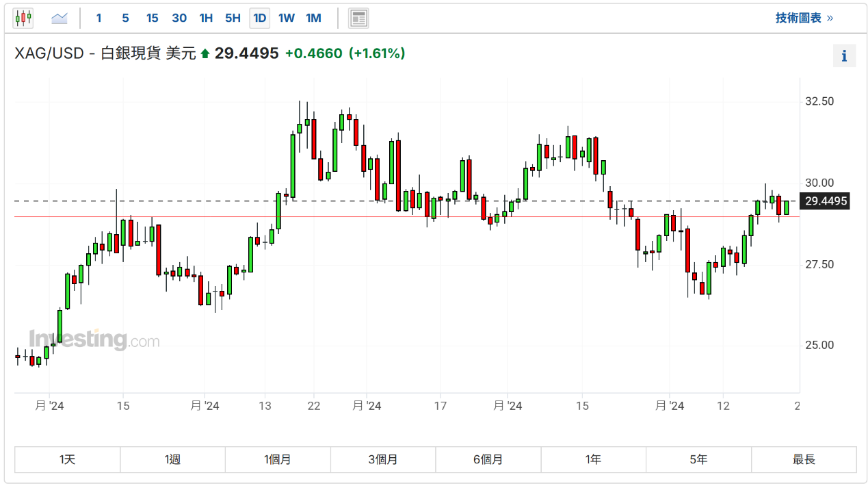The image size is (868, 488).
Task: Set interval to 5 minutes
Action: [x=125, y=18]
